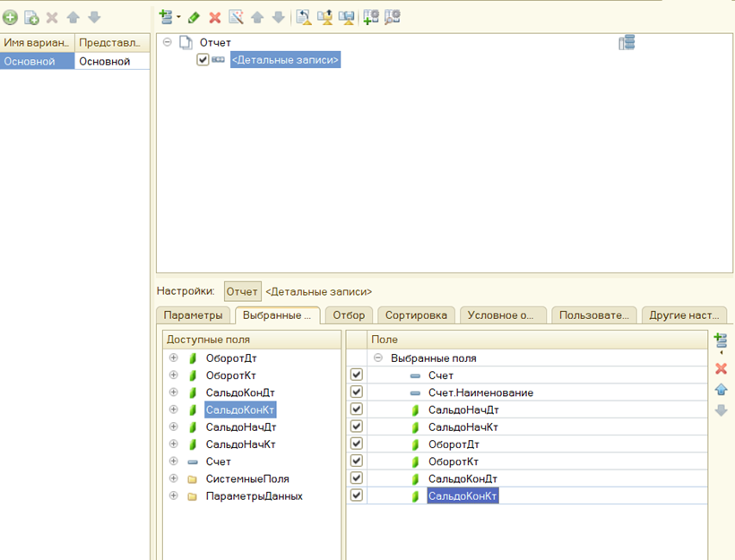Collapse the Отчет root node
Viewport: 735px width, 560px height.
167,42
